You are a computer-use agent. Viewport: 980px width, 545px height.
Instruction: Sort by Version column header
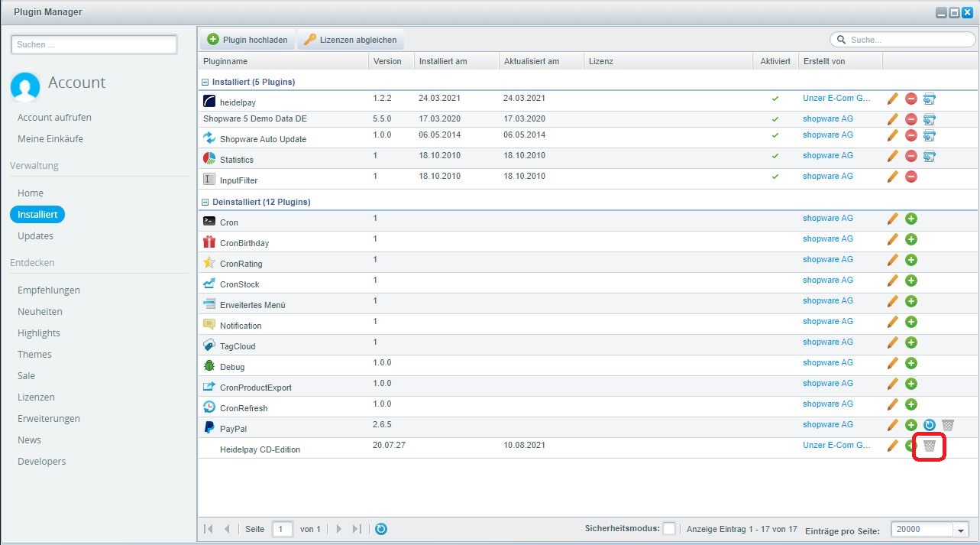coord(391,61)
